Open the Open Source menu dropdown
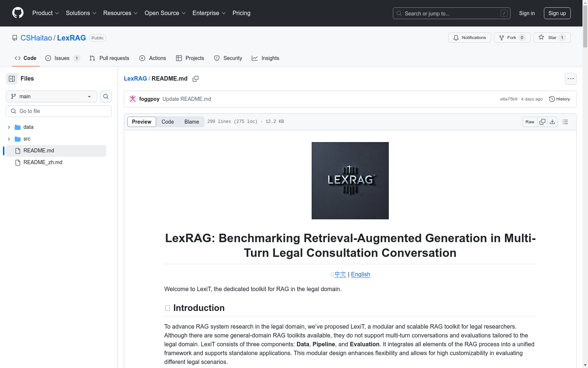The height and width of the screenshot is (368, 588). (x=165, y=13)
